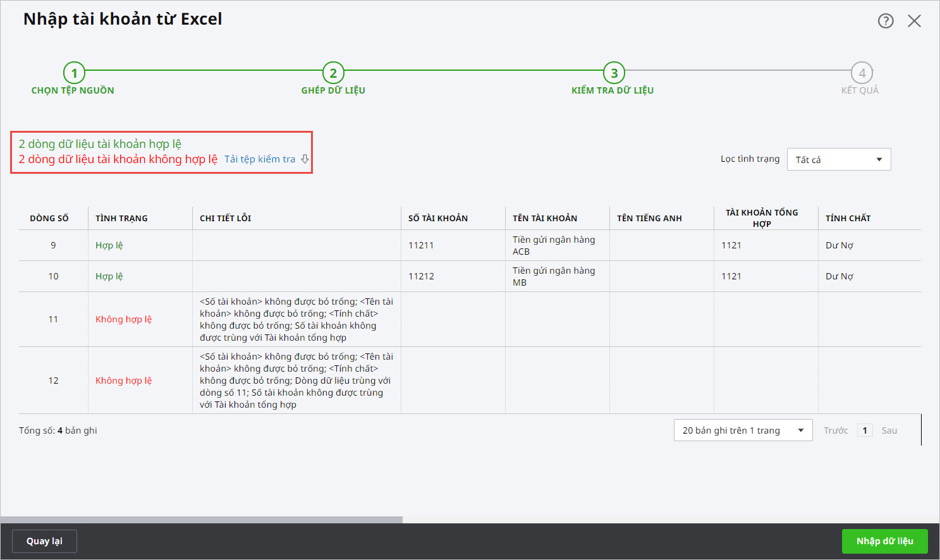940x560 pixels.
Task: Select step 3 circle Kiểm tra dữ liệu
Action: pyautogui.click(x=614, y=73)
